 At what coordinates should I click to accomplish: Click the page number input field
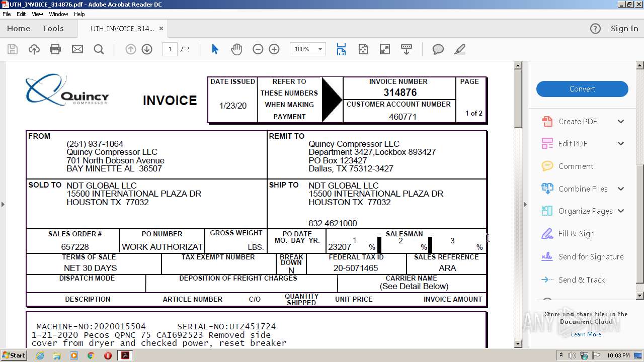pos(170,49)
